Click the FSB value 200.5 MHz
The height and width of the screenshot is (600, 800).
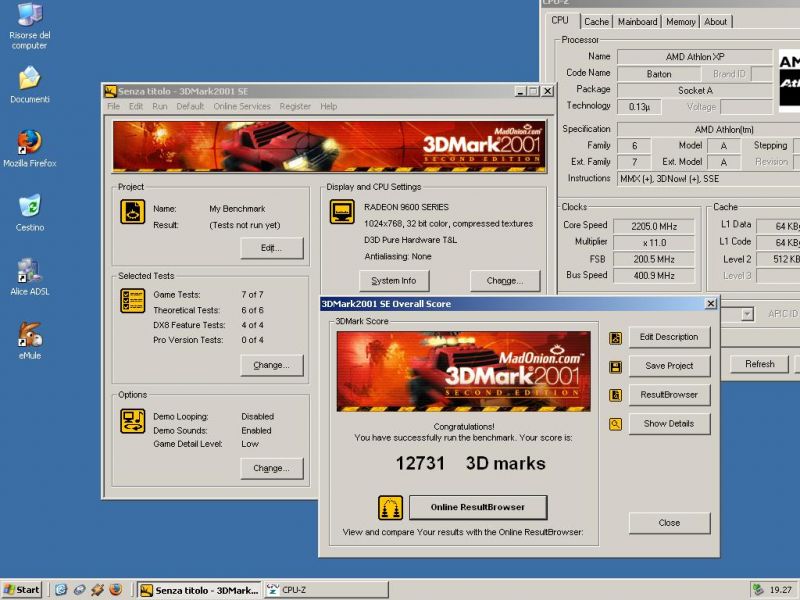point(654,259)
